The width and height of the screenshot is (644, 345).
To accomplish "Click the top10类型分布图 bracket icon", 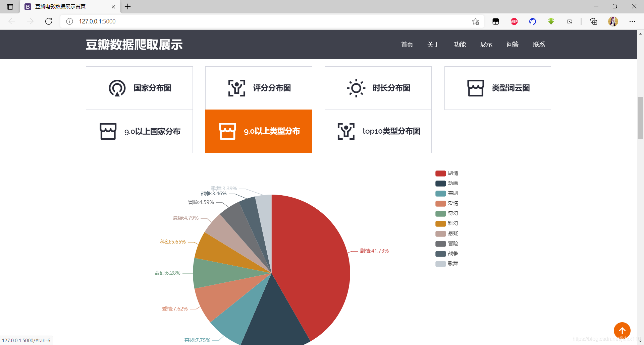I will [346, 131].
